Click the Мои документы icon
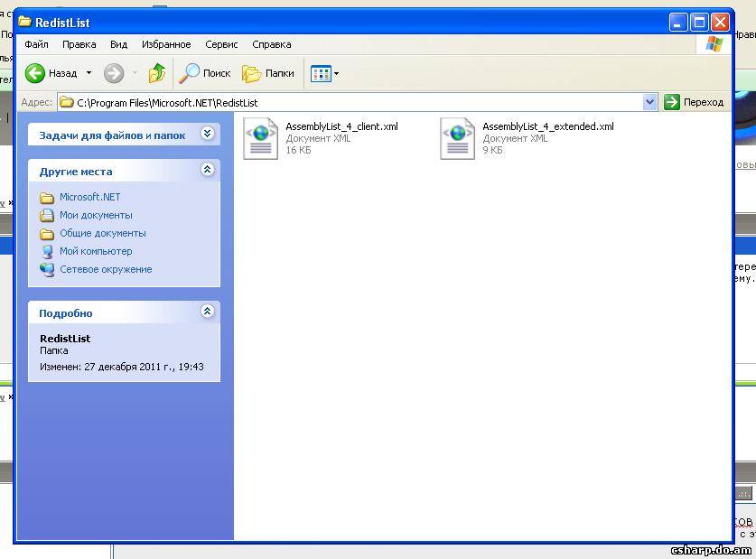 47,216
